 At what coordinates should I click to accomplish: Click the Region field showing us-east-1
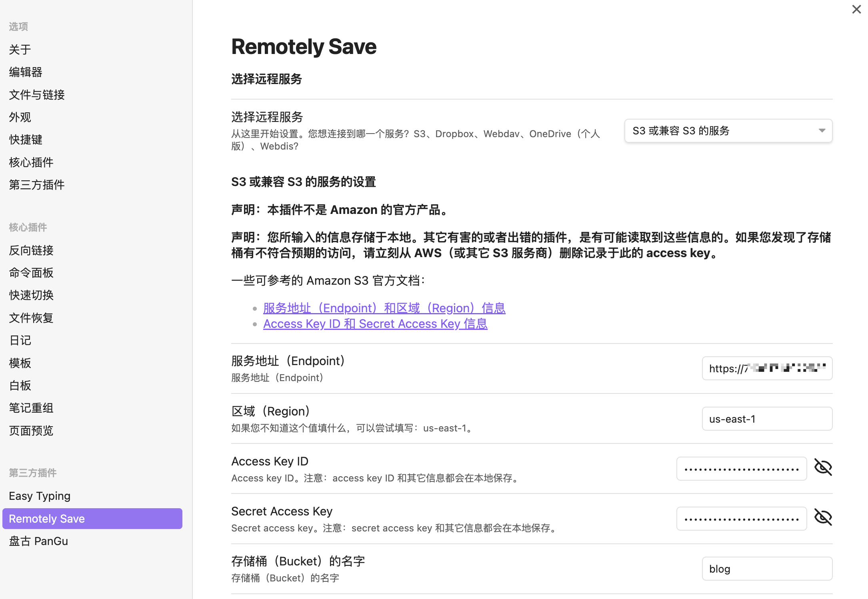pyautogui.click(x=767, y=419)
